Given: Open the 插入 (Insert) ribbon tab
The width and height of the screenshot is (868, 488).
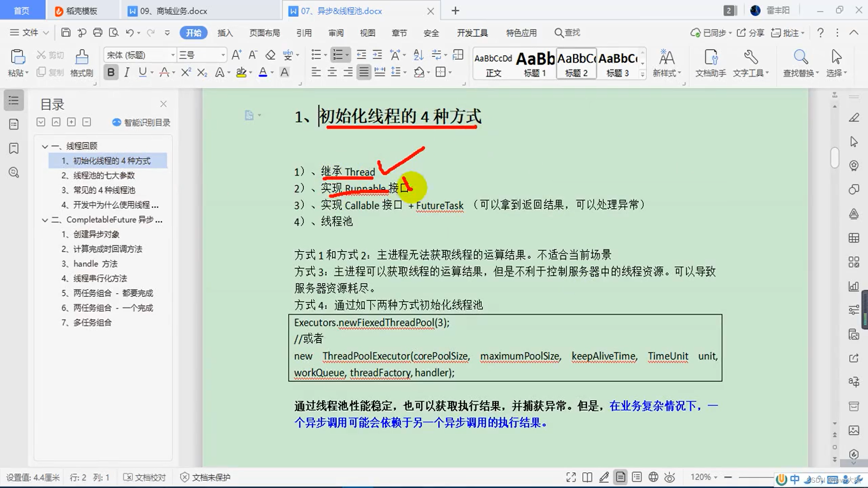Looking at the screenshot, I should [225, 33].
